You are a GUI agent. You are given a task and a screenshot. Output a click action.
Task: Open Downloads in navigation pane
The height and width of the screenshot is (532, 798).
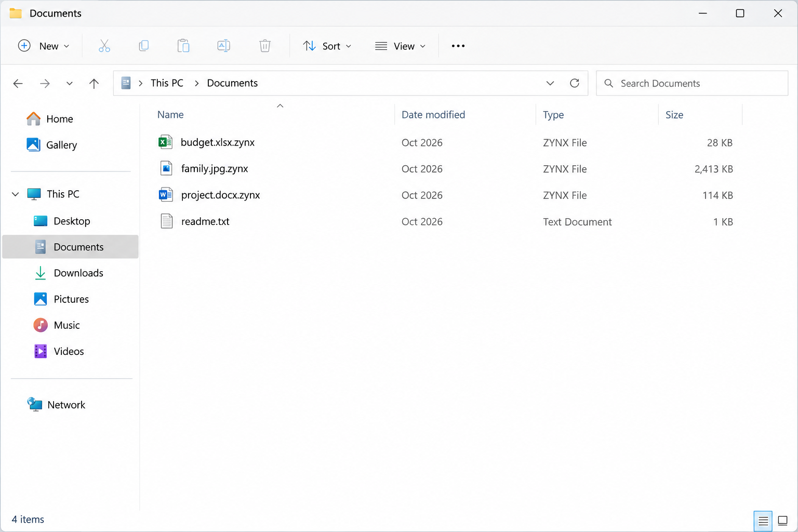pos(78,273)
